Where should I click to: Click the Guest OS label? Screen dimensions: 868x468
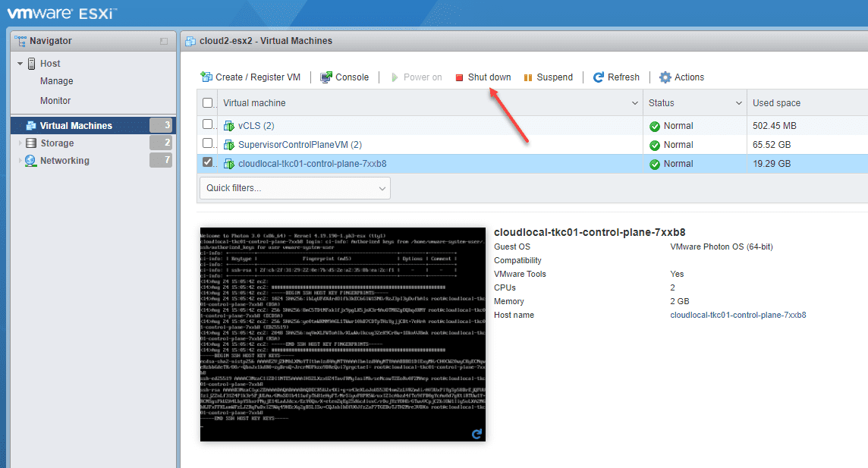point(512,247)
